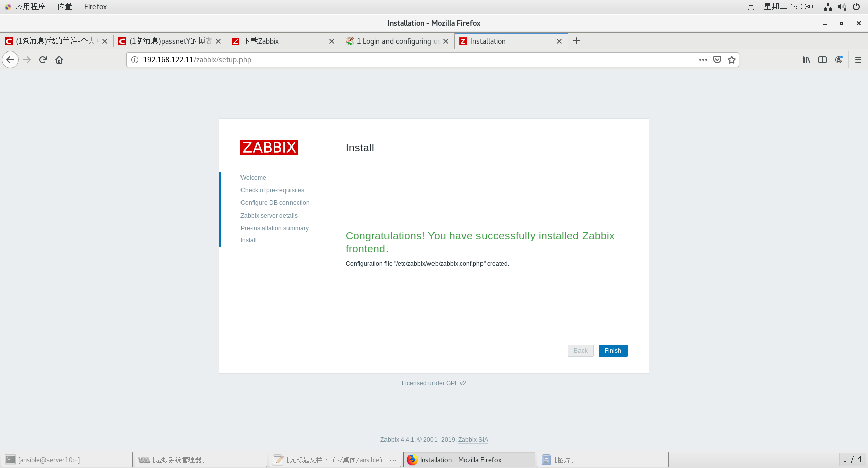Switch to ansible@server10 terminal in taskbar
This screenshot has height=468, width=868.
[67, 460]
